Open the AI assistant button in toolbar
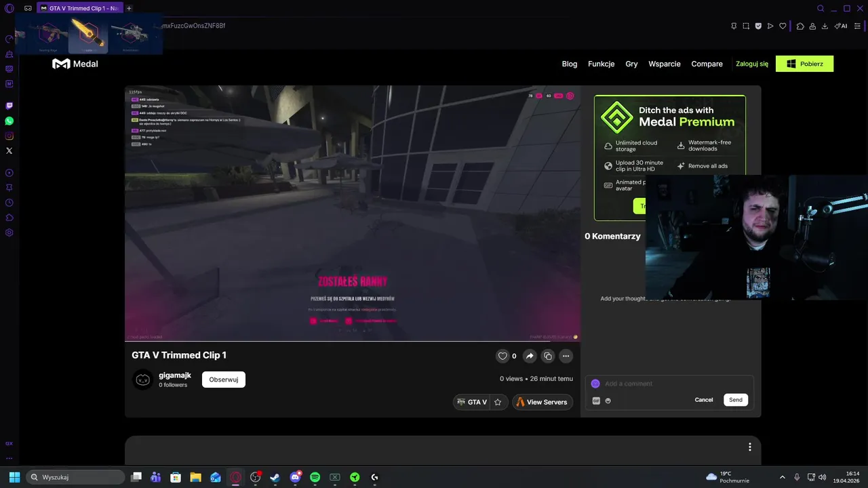868x488 pixels. pos(841,26)
